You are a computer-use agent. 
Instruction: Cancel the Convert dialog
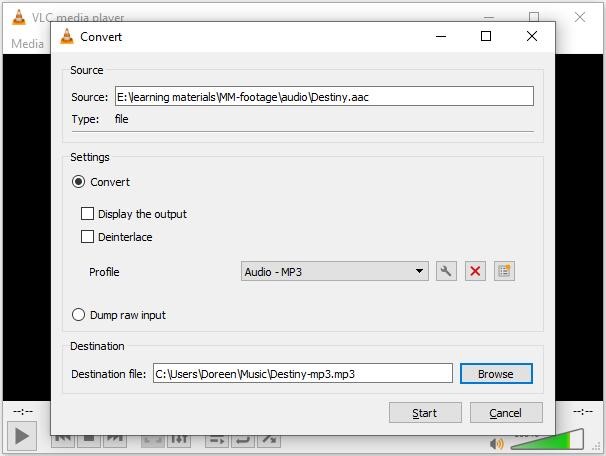(x=506, y=413)
